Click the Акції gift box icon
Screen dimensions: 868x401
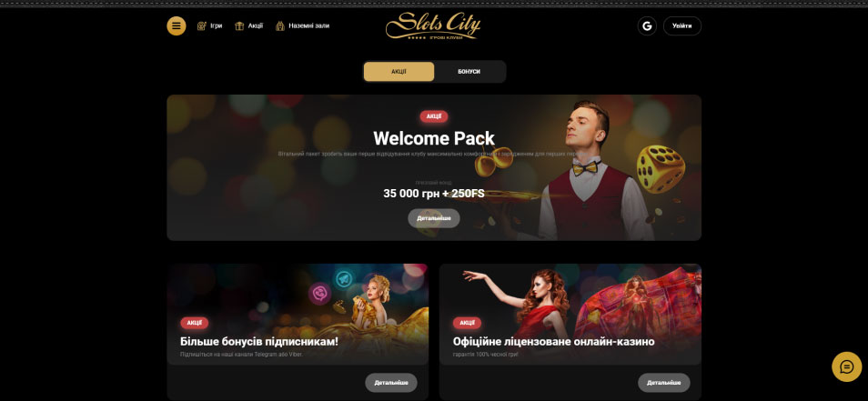pos(239,26)
